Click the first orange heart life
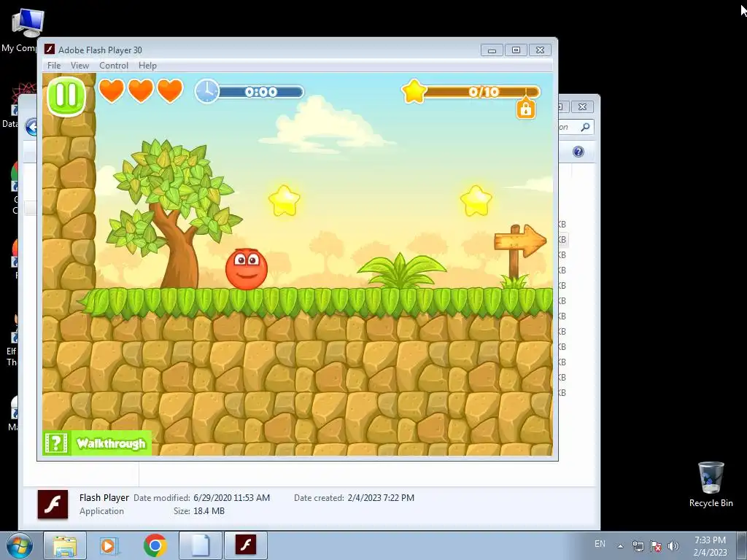 pos(112,90)
